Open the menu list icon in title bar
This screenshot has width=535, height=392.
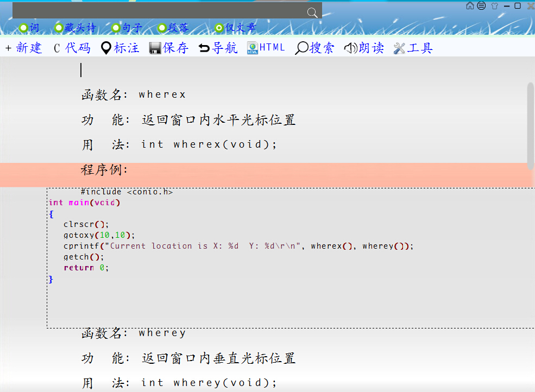pyautogui.click(x=481, y=6)
